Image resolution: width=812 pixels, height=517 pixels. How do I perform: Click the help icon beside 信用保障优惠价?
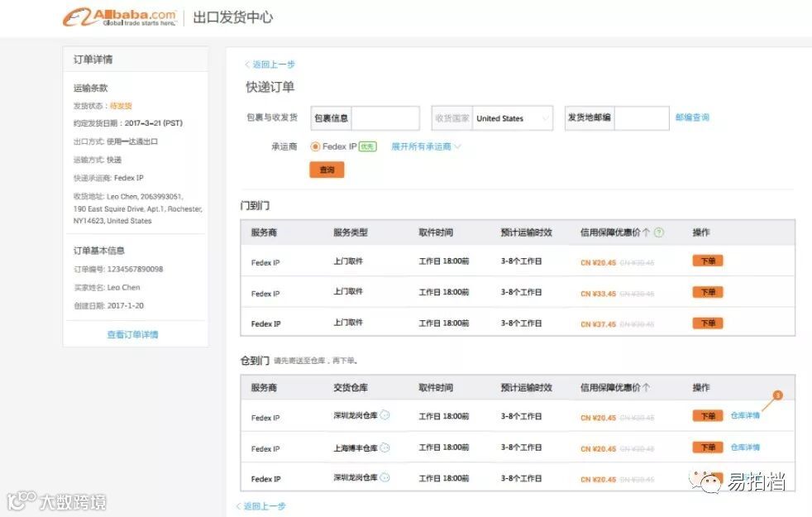[x=659, y=232]
